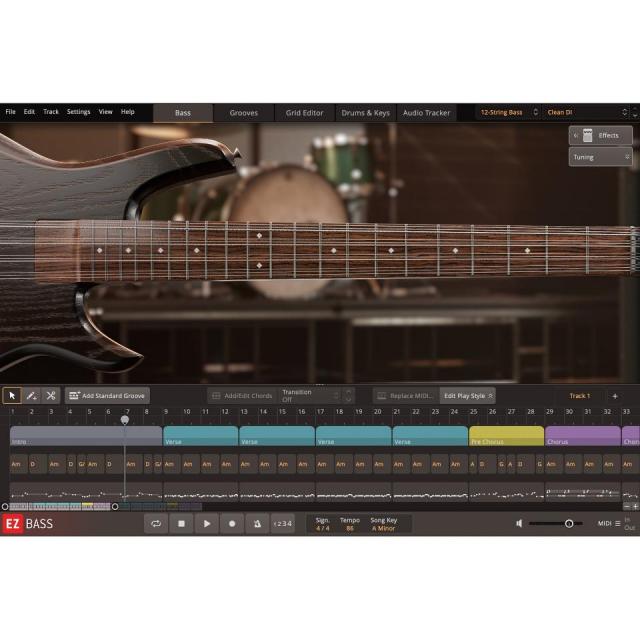
Task: Adjust the master volume slider
Action: pos(568,523)
